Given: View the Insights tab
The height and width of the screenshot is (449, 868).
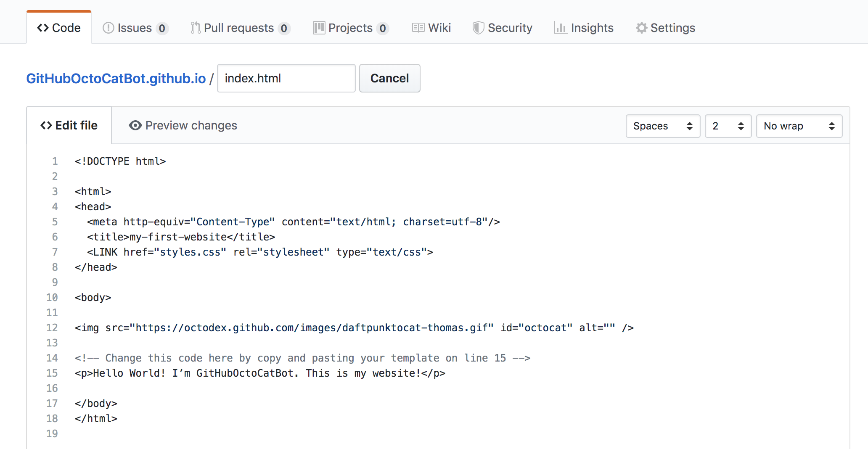Looking at the screenshot, I should [x=584, y=28].
